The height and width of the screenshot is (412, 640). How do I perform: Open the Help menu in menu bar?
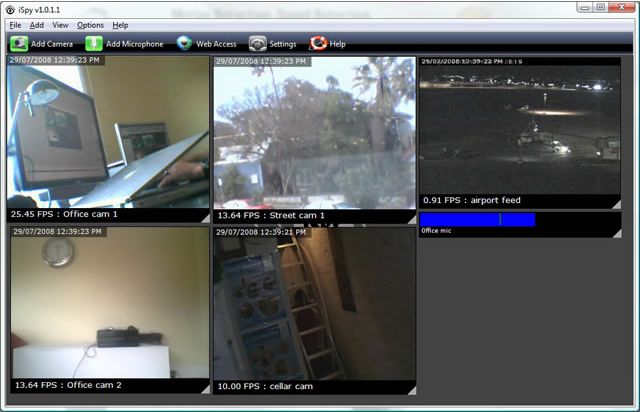click(x=121, y=25)
